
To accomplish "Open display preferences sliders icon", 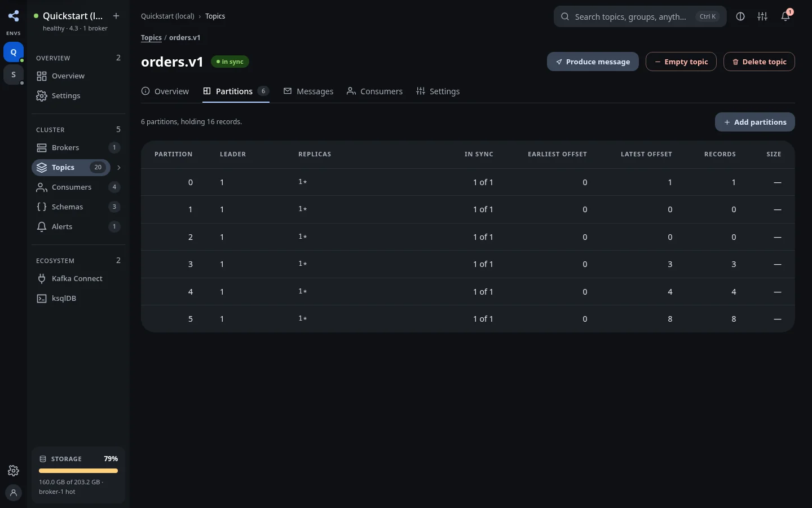I will point(762,16).
